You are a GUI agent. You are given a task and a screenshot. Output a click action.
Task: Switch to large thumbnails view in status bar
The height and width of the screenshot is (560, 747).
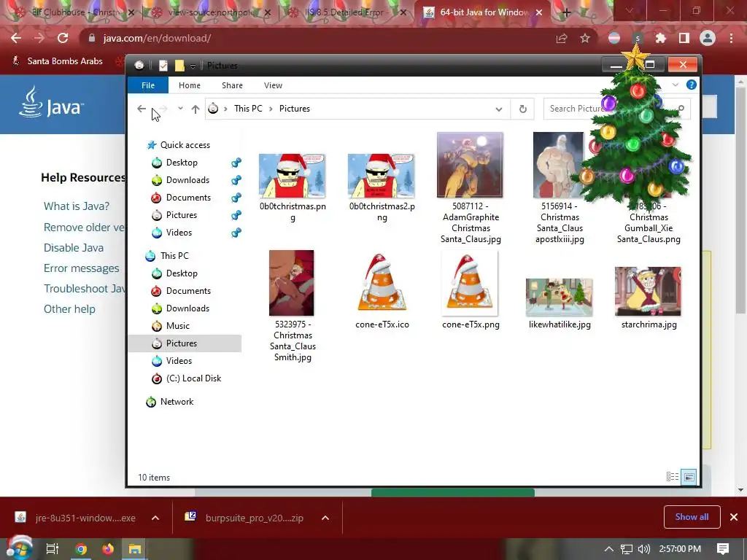[x=689, y=477]
